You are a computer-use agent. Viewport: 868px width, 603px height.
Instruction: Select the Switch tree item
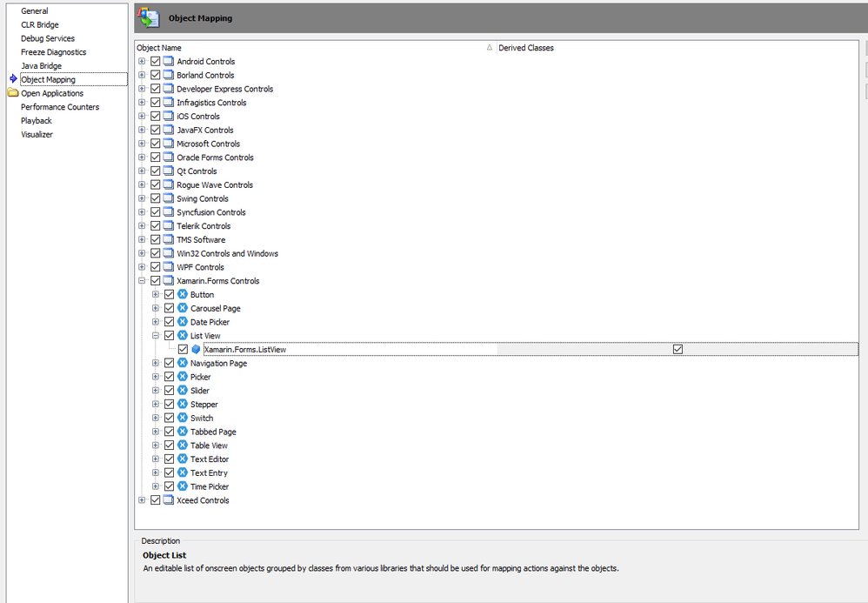pyautogui.click(x=202, y=418)
